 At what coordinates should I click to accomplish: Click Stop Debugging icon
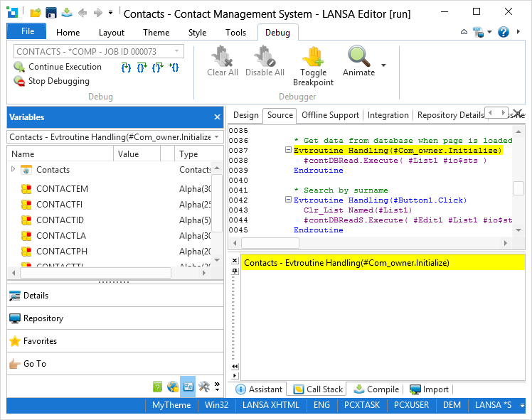(x=19, y=81)
